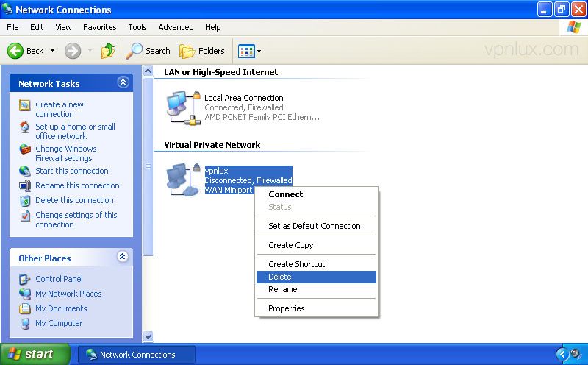
Task: Open the Views icon button
Action: tap(246, 51)
